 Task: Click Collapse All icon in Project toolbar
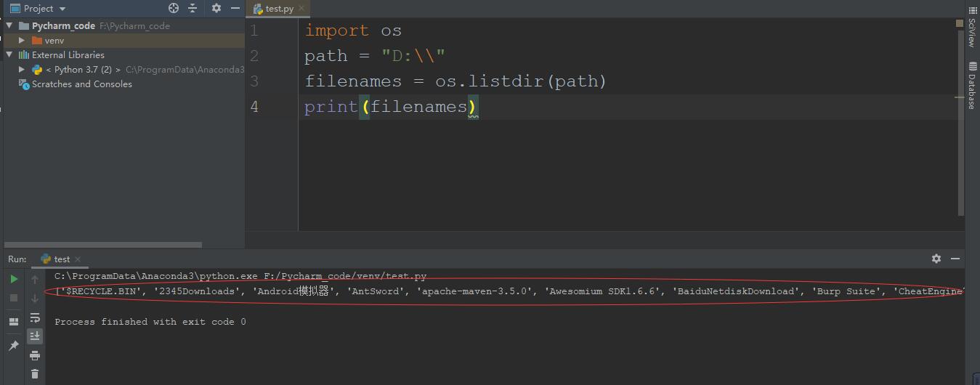tap(193, 8)
